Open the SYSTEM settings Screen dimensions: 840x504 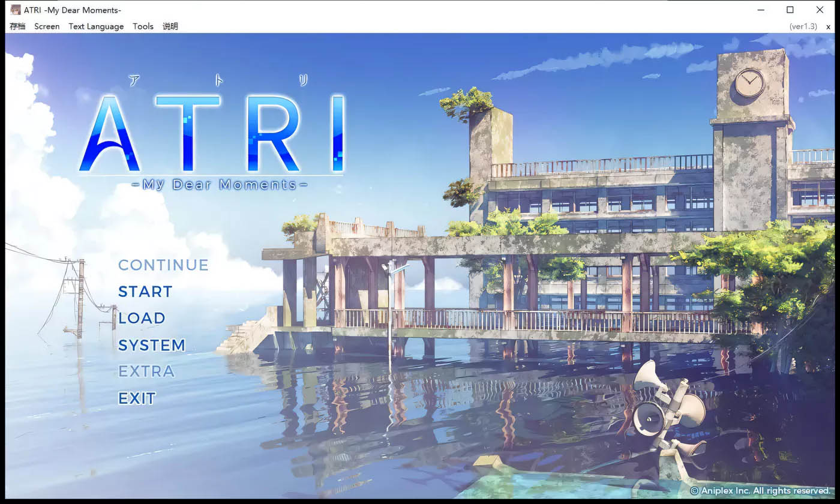pos(152,345)
